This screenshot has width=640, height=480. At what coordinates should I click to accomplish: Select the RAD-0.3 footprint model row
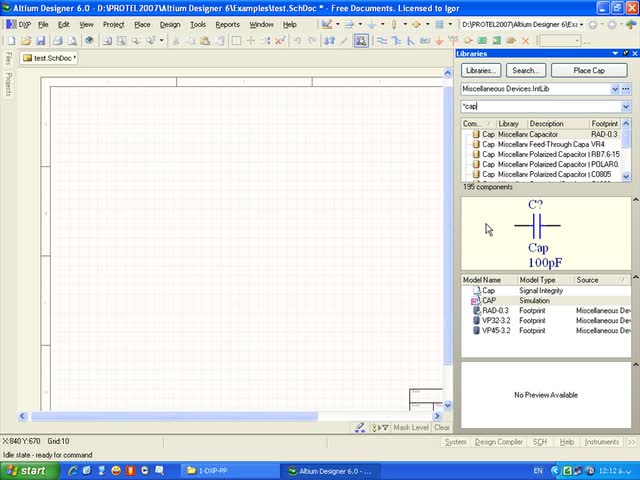495,310
